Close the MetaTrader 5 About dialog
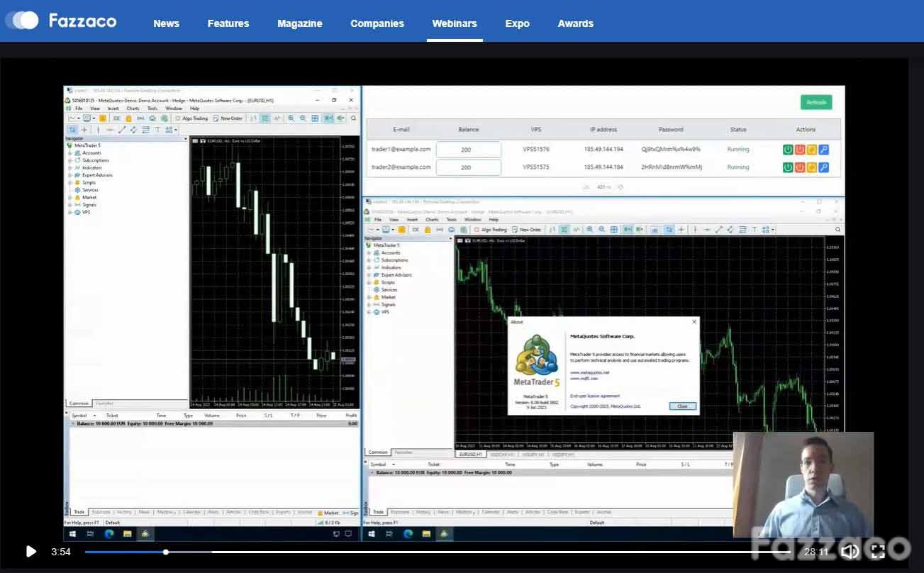 [x=682, y=406]
